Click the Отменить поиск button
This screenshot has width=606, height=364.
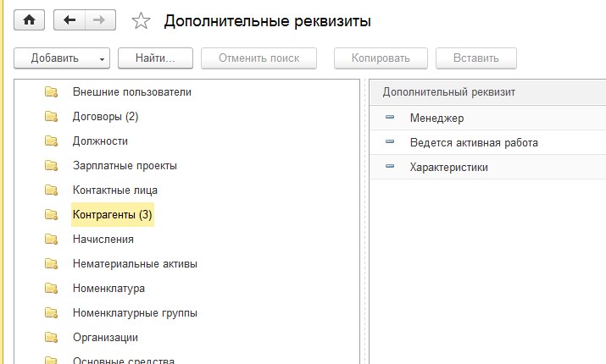tap(259, 58)
